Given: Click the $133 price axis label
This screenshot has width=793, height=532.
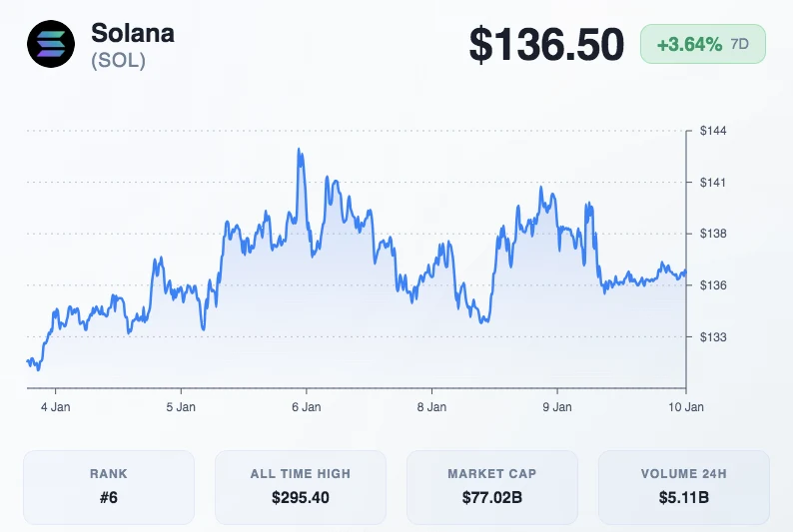Looking at the screenshot, I should pyautogui.click(x=712, y=337).
